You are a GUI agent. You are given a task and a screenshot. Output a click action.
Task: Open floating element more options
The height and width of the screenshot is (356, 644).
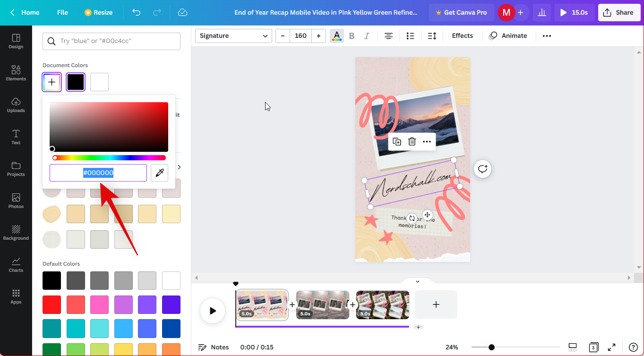pos(427,141)
